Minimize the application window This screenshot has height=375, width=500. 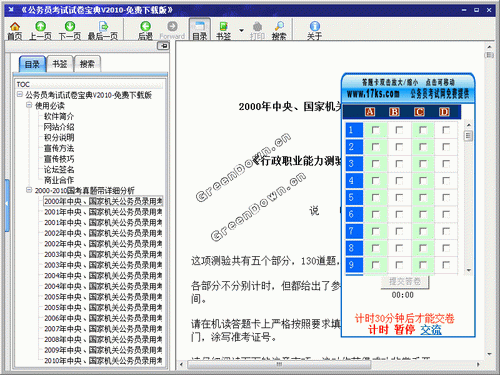pos(464,10)
